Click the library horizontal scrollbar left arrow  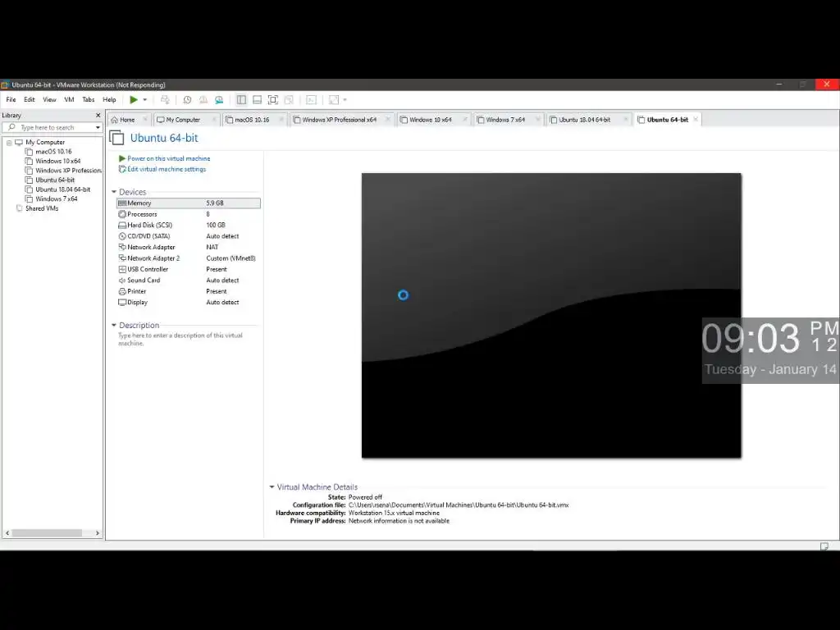7,533
